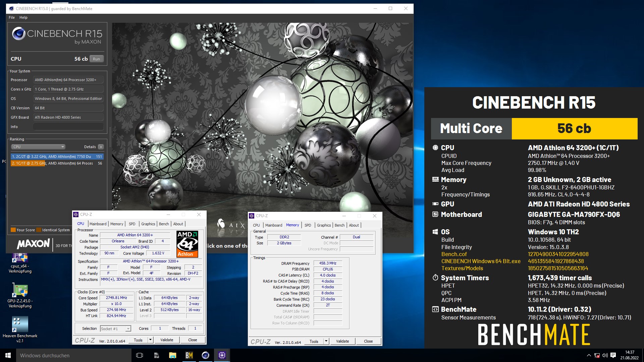The height and width of the screenshot is (362, 644).
Task: Open the Windows Start menu
Action: point(8,355)
